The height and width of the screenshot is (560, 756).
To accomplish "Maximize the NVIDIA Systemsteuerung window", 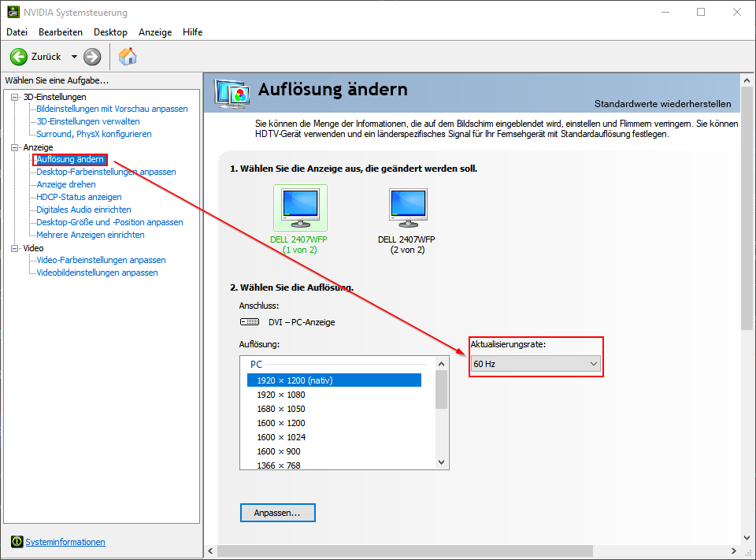I will coord(701,12).
